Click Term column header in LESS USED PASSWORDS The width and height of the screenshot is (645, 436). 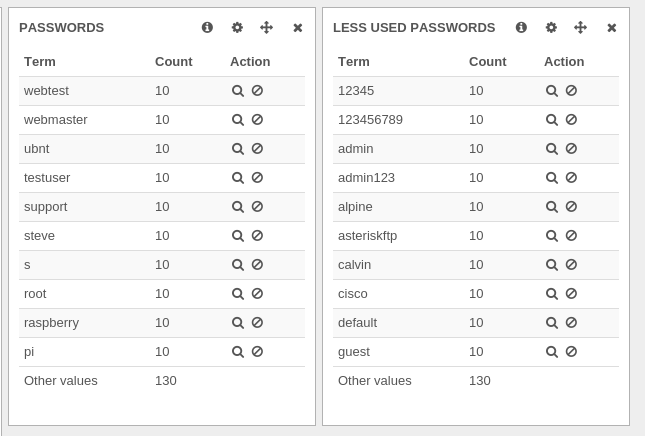(354, 62)
